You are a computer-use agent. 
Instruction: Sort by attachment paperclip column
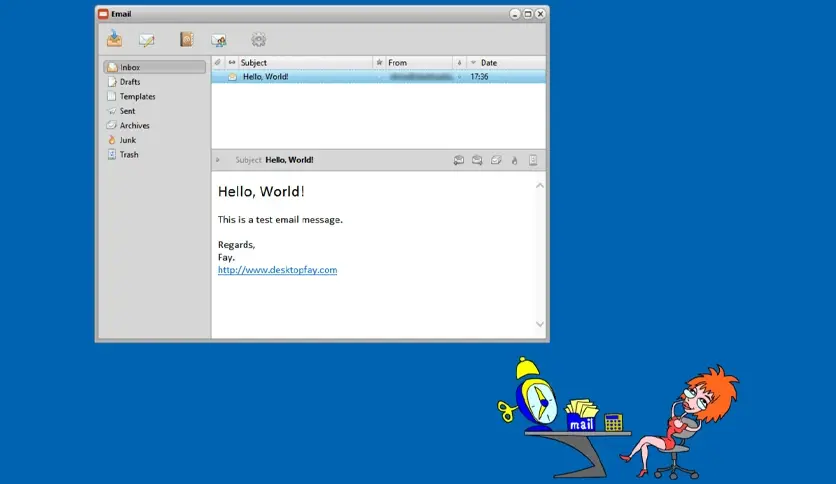pyautogui.click(x=218, y=62)
